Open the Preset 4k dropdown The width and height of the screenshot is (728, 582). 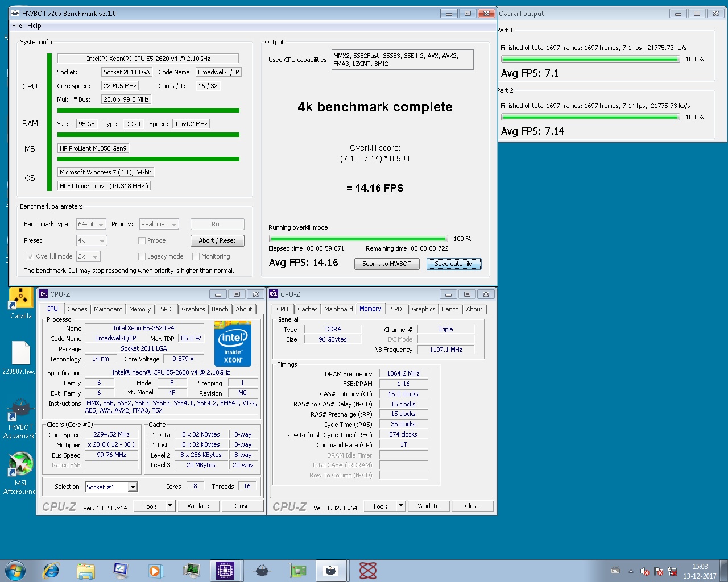coord(92,240)
